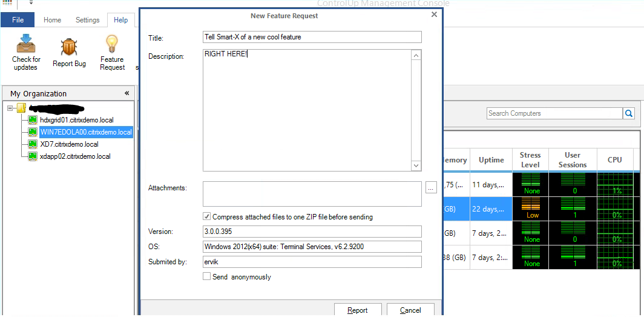Select XD7.citrixdemo.local in the tree
This screenshot has height=317, width=644.
[70, 144]
